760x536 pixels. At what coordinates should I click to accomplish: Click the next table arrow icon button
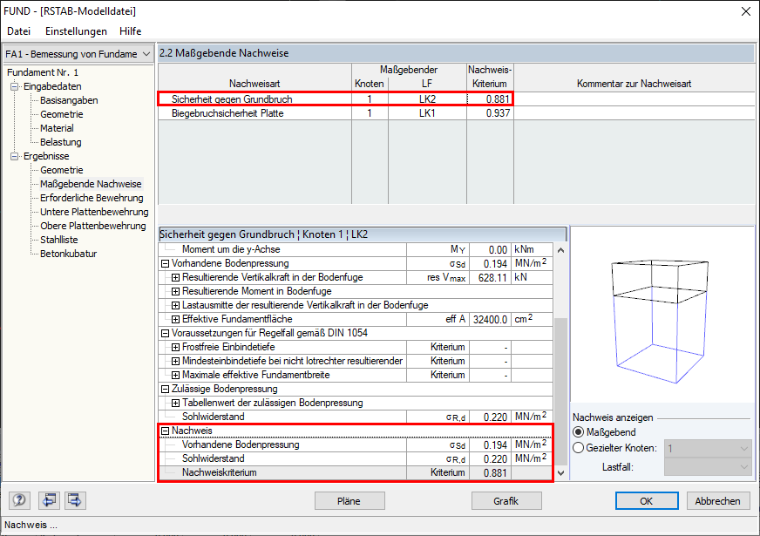tap(75, 500)
